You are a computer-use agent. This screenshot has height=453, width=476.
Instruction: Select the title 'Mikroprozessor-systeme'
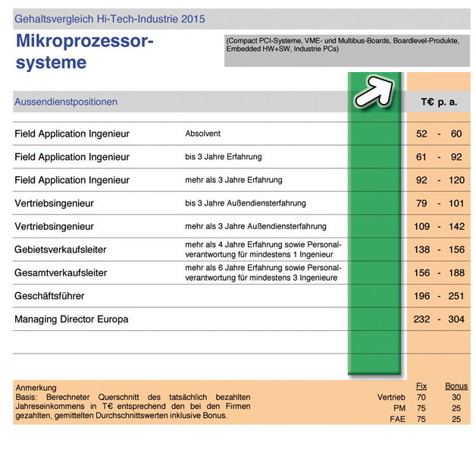85,52
